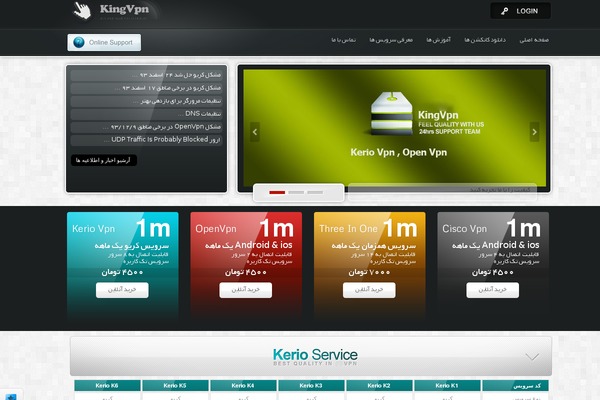Screen dimensions: 600x400
Task: Open news item about UDP Traffic Is Probably Blocked
Action: pyautogui.click(x=146, y=140)
